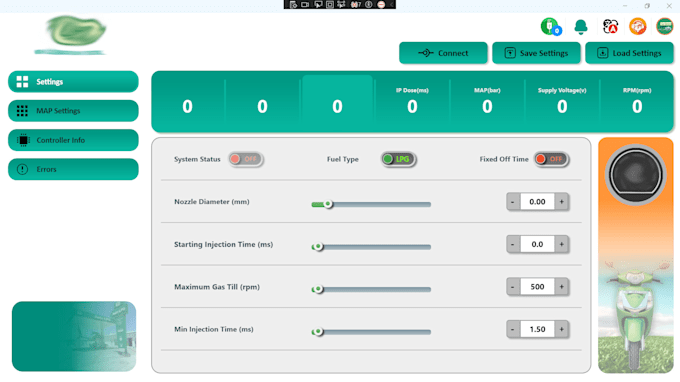Click the first unlabeled readout tile

click(x=187, y=101)
